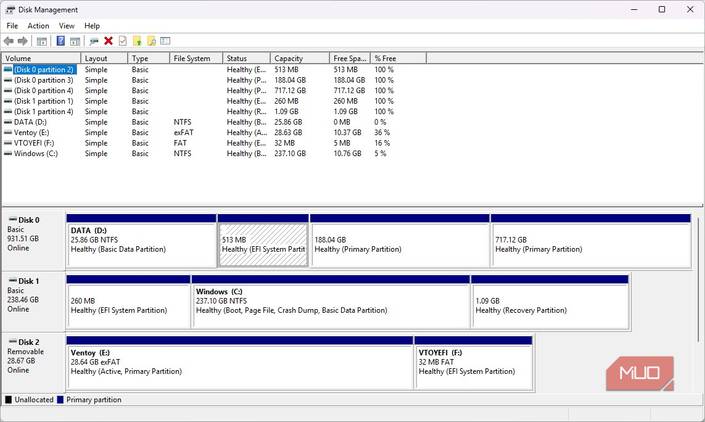Click the Disk Management title bar icon
The image size is (705, 422).
[10, 9]
